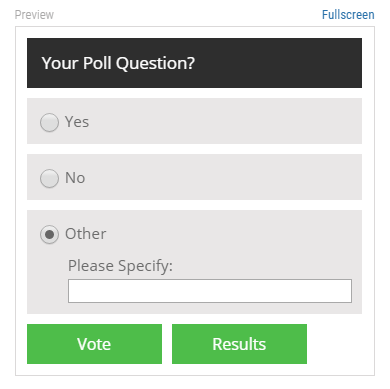The image size is (390, 389).
Task: Click the Other option label text
Action: coord(86,234)
